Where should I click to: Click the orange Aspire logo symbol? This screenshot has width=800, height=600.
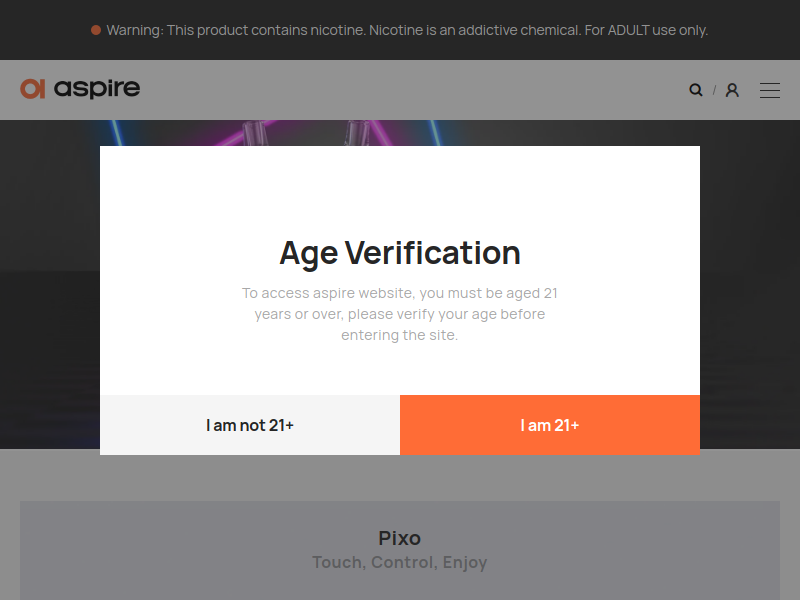(x=33, y=89)
